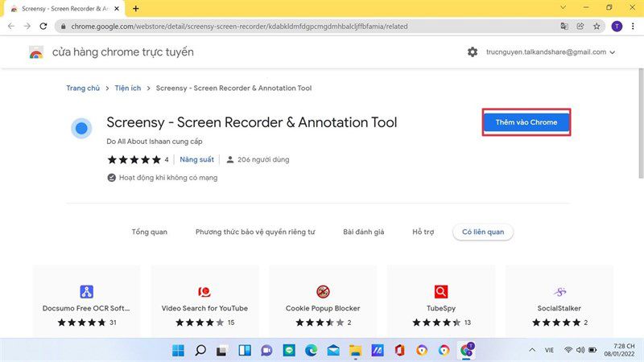Click the Docsumo Free OCR Soft... title
Image resolution: width=644 pixels, height=362 pixels.
click(x=86, y=308)
